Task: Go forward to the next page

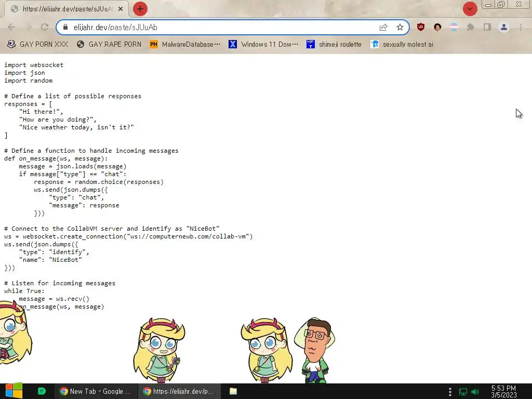Action: point(28,27)
